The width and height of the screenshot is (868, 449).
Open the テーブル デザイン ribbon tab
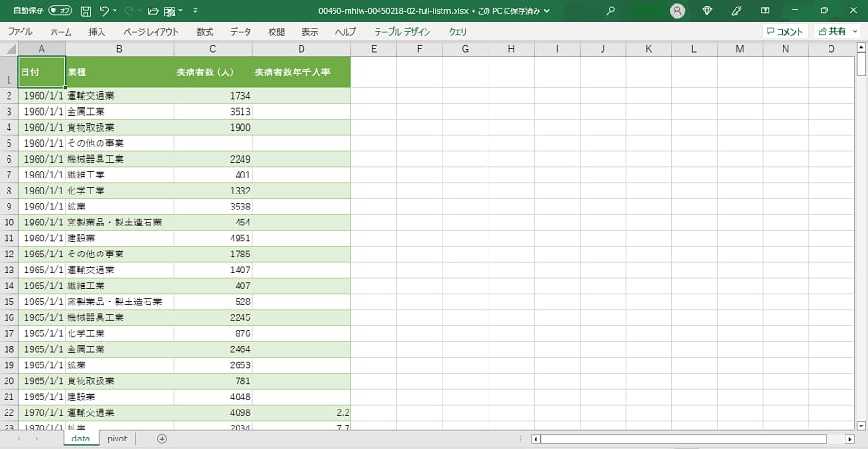(402, 31)
